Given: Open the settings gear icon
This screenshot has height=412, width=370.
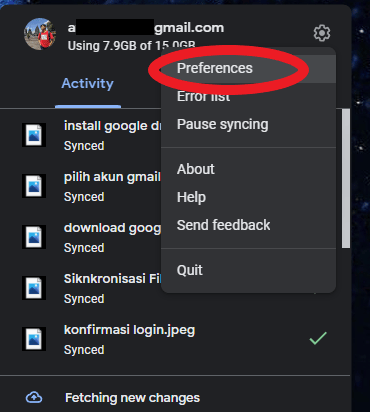Looking at the screenshot, I should click(322, 33).
